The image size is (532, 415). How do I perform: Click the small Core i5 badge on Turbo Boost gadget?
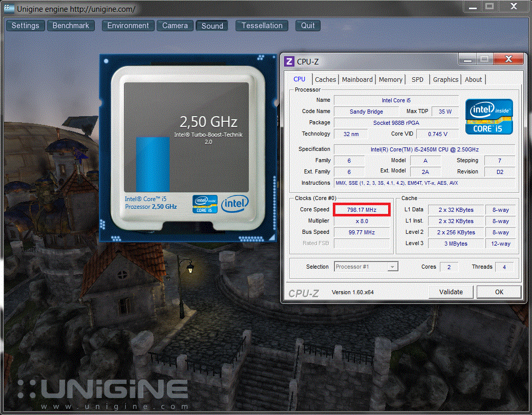click(x=205, y=204)
